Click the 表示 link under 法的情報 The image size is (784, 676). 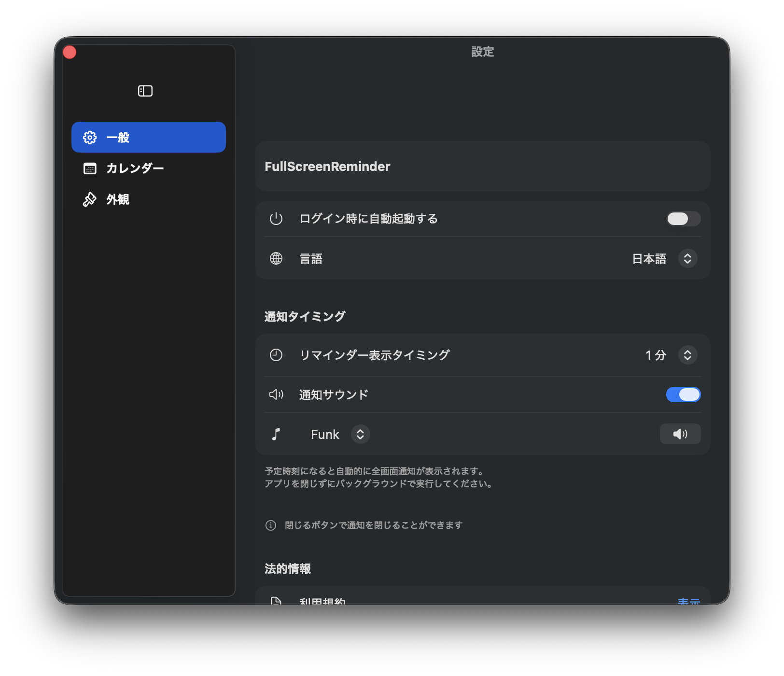(x=688, y=601)
